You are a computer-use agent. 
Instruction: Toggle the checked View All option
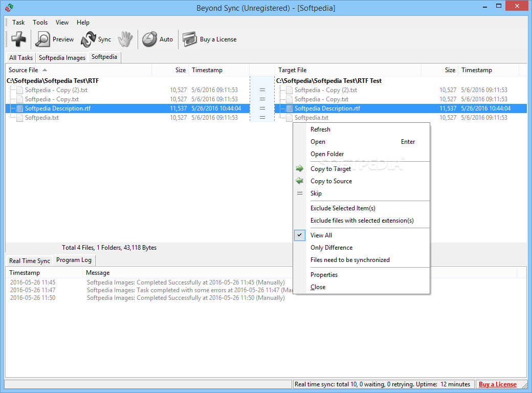(x=362, y=235)
